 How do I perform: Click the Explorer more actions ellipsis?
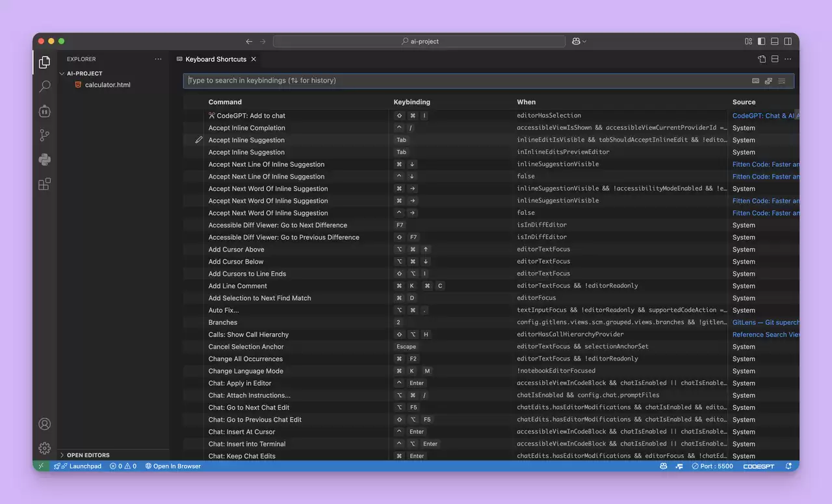click(158, 59)
